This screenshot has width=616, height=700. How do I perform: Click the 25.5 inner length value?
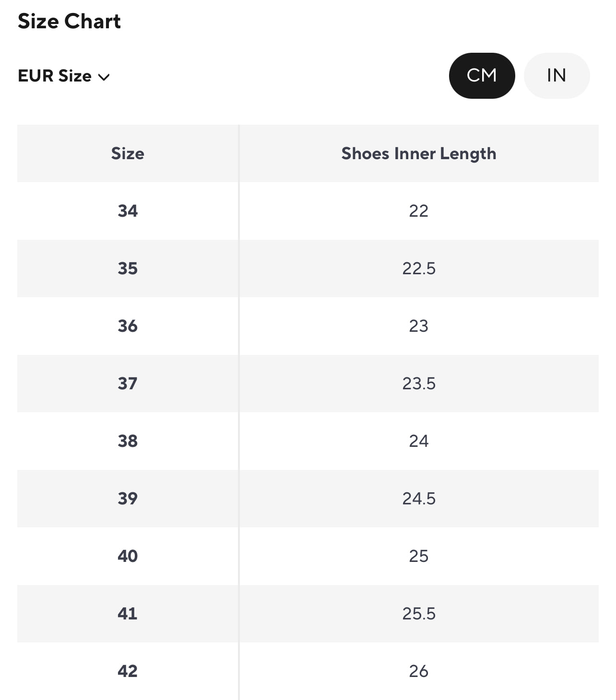pyautogui.click(x=419, y=614)
